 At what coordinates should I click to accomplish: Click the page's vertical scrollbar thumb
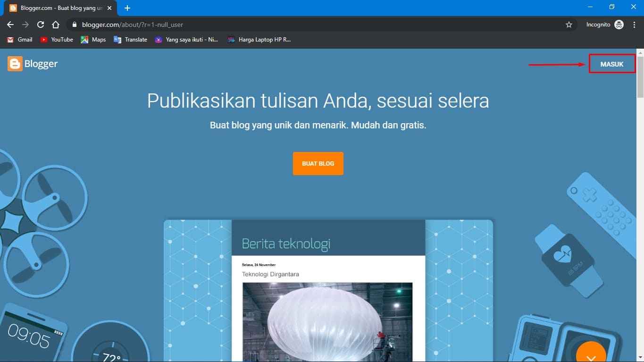pos(640,76)
